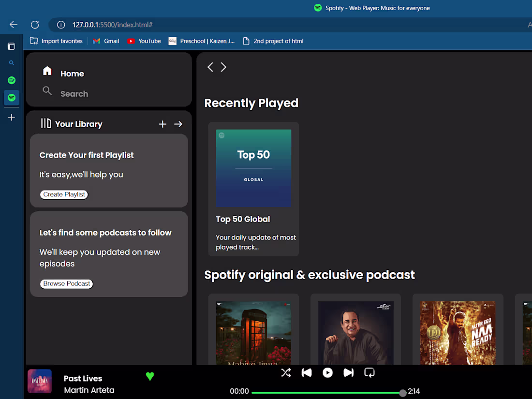Click the Home icon in sidebar
The height and width of the screenshot is (399, 532).
[47, 71]
